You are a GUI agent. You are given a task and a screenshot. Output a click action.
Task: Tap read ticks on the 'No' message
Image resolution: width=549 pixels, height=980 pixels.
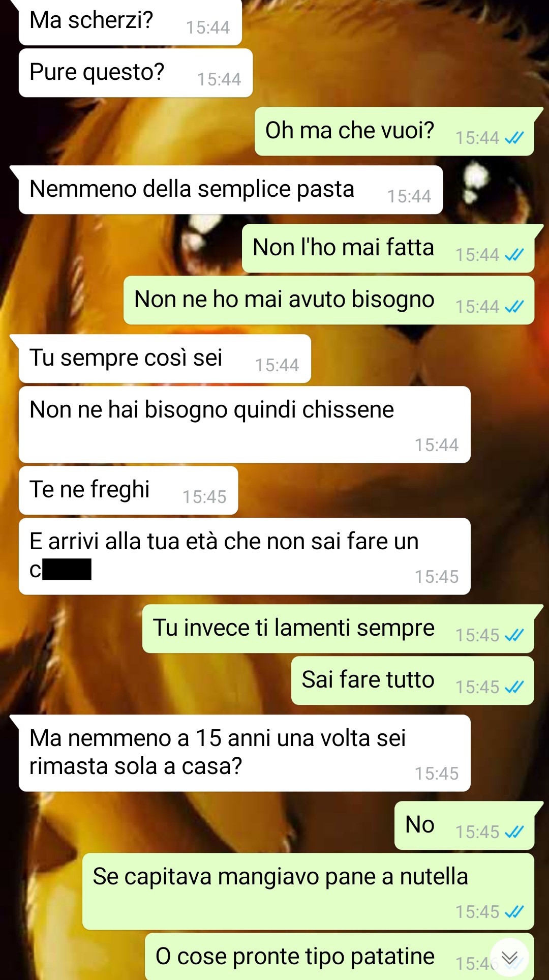coord(514,832)
